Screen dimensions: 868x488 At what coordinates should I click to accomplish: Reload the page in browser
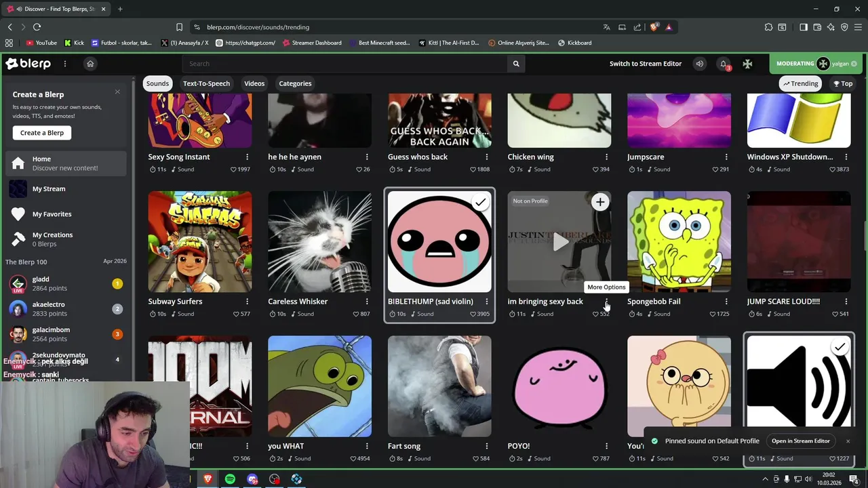tap(37, 27)
